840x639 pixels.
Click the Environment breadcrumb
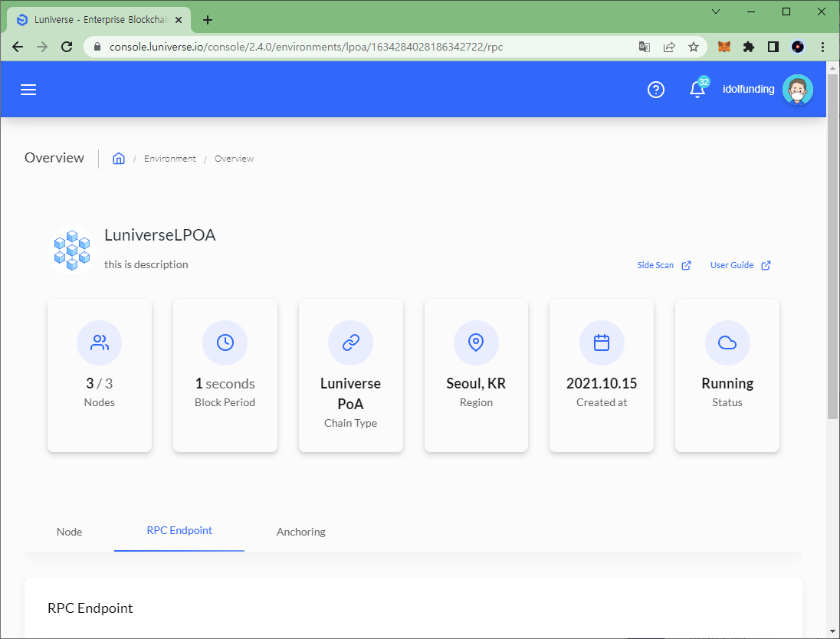170,159
